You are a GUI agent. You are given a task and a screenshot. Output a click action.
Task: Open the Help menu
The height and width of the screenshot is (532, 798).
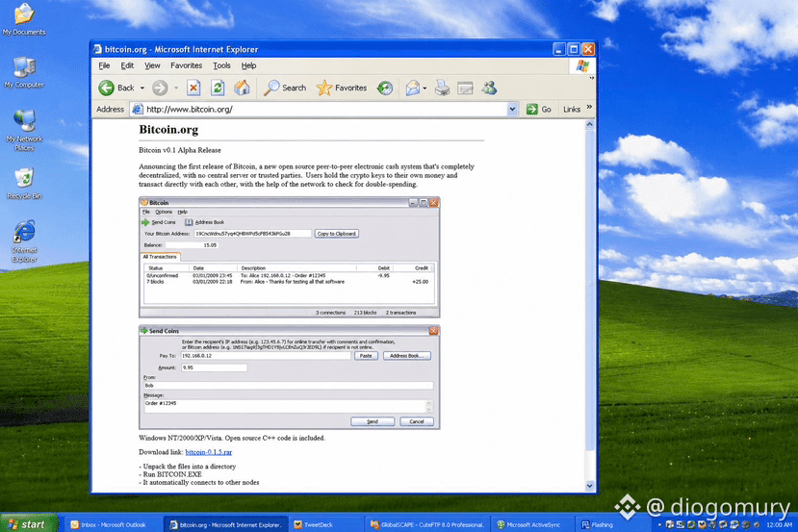[x=248, y=65]
